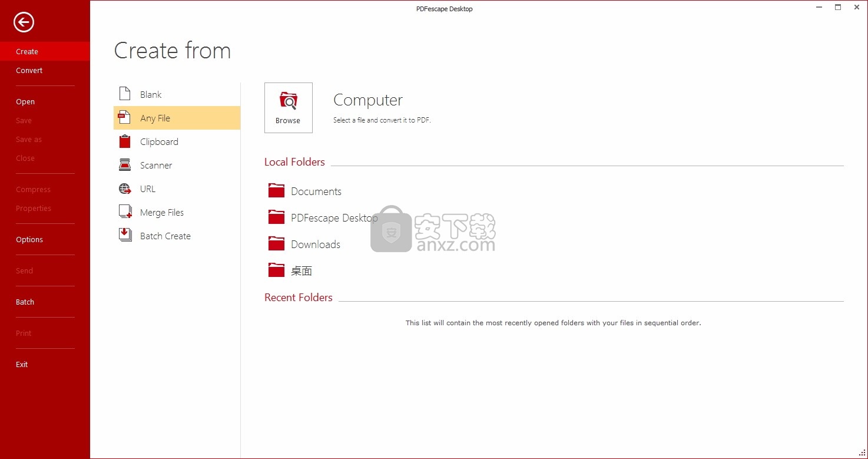
Task: Open the 桌面 folder name
Action: [302, 271]
